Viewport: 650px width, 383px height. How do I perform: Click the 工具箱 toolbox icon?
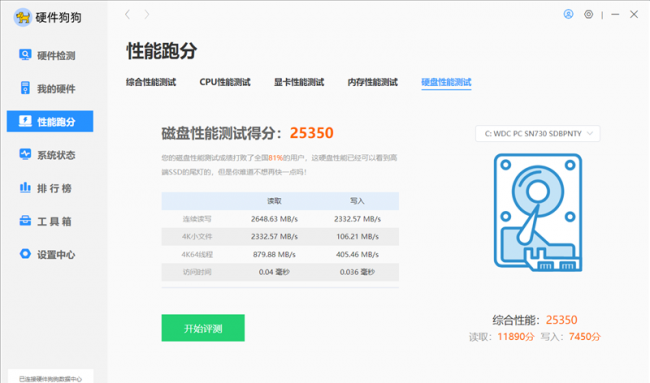tap(25, 221)
